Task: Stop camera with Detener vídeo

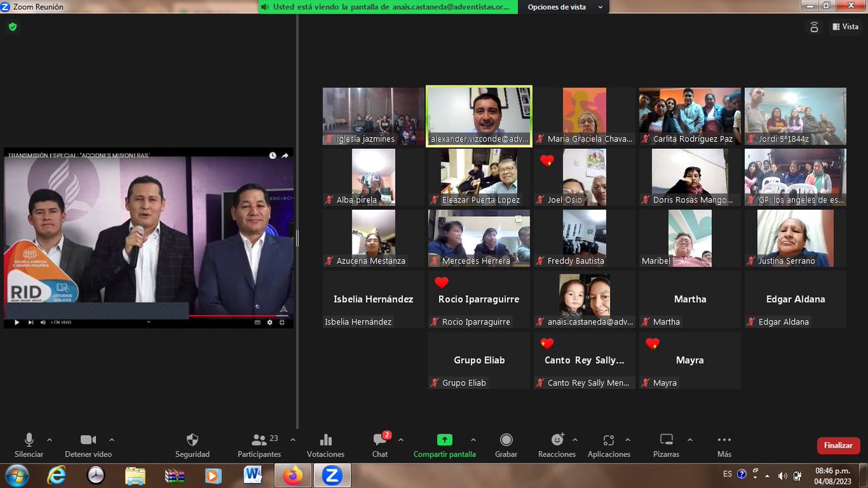Action: [88, 445]
